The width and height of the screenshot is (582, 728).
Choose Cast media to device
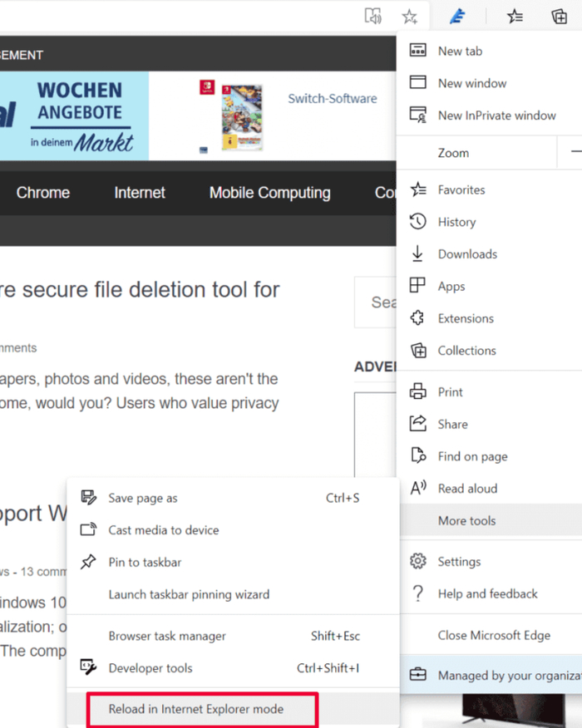point(164,530)
